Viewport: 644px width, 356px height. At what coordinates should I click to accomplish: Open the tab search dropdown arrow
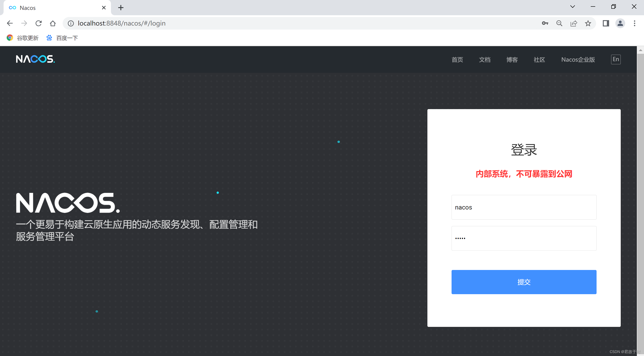tap(572, 7)
